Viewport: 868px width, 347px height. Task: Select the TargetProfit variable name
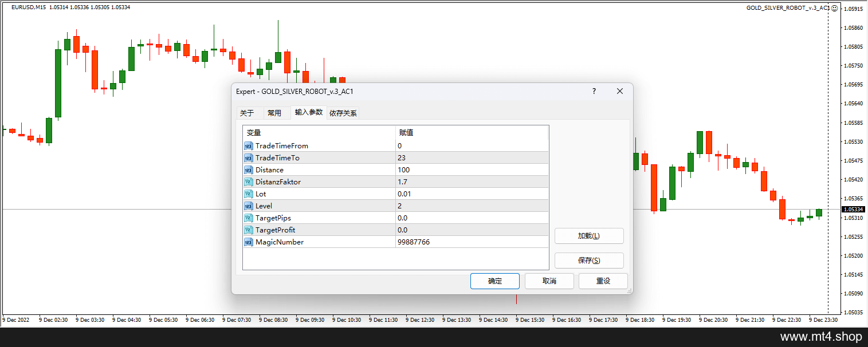point(276,230)
